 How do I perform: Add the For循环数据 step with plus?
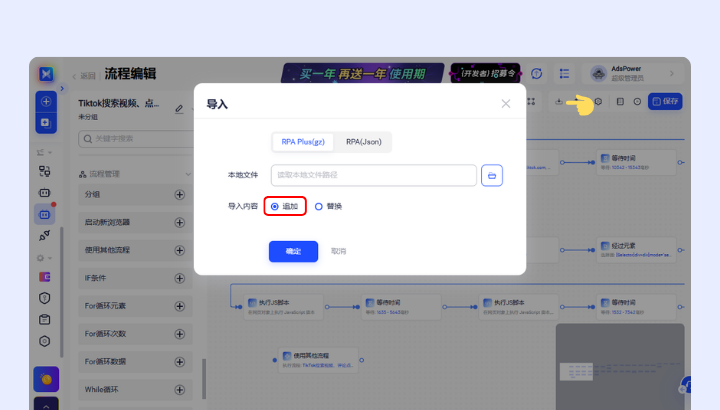point(180,362)
